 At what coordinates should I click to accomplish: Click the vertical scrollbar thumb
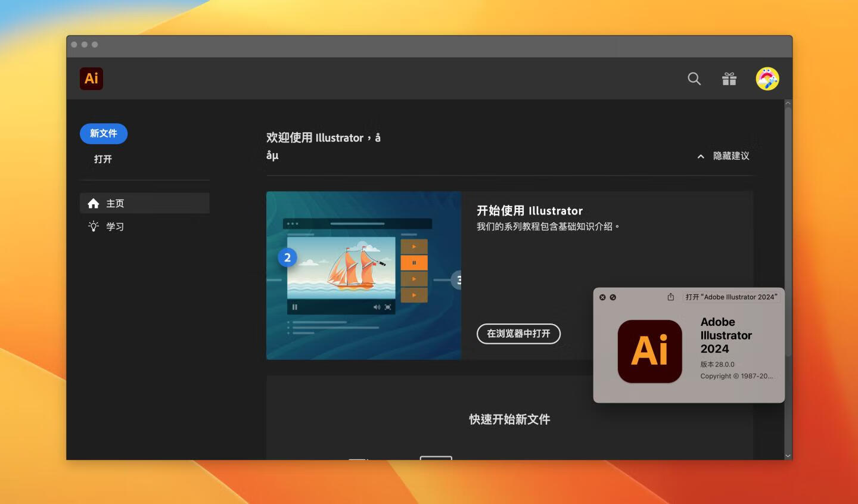[x=788, y=232]
